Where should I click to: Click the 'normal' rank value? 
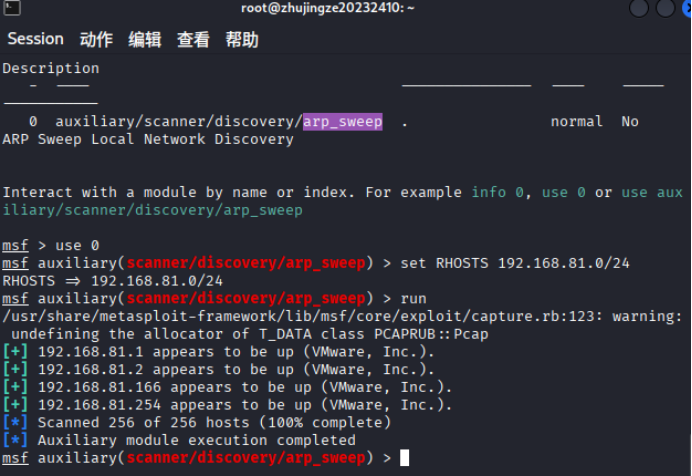pos(576,121)
